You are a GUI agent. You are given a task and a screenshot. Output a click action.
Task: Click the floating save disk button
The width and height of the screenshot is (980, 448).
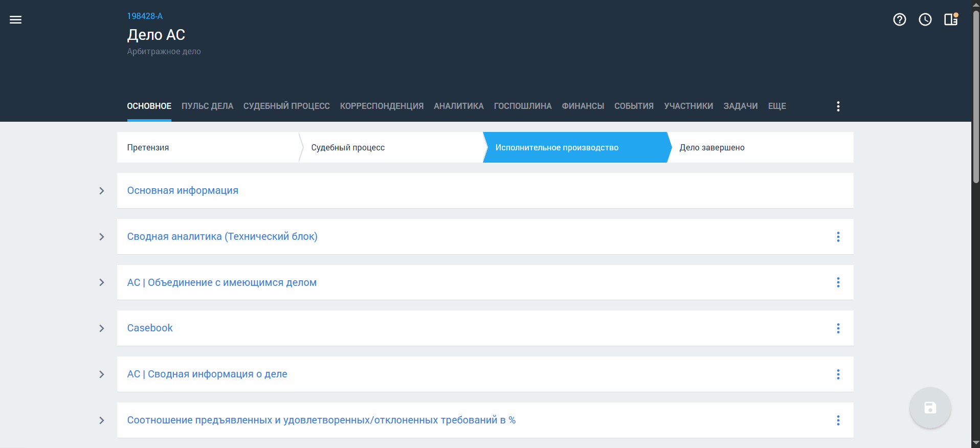[930, 408]
